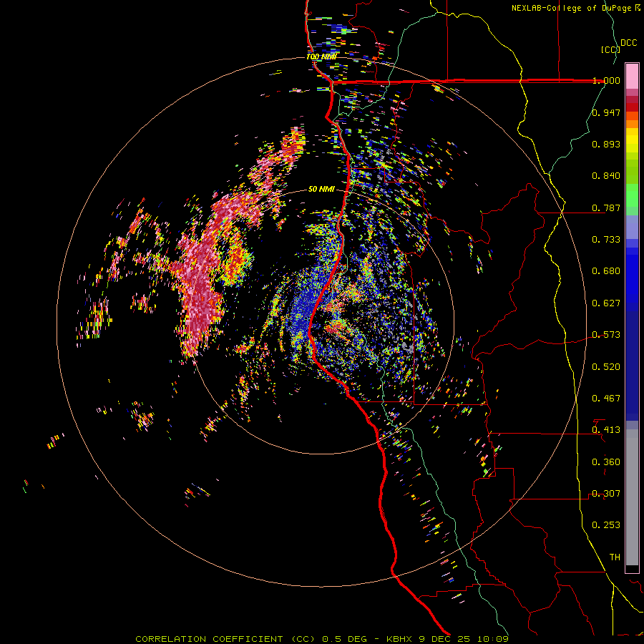Click the 0.467 legend value
This screenshot has width=644, height=644.
point(606,399)
